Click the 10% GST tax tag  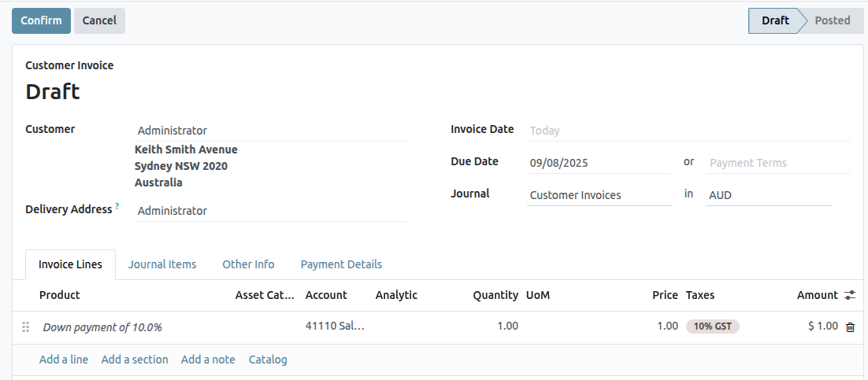(712, 327)
